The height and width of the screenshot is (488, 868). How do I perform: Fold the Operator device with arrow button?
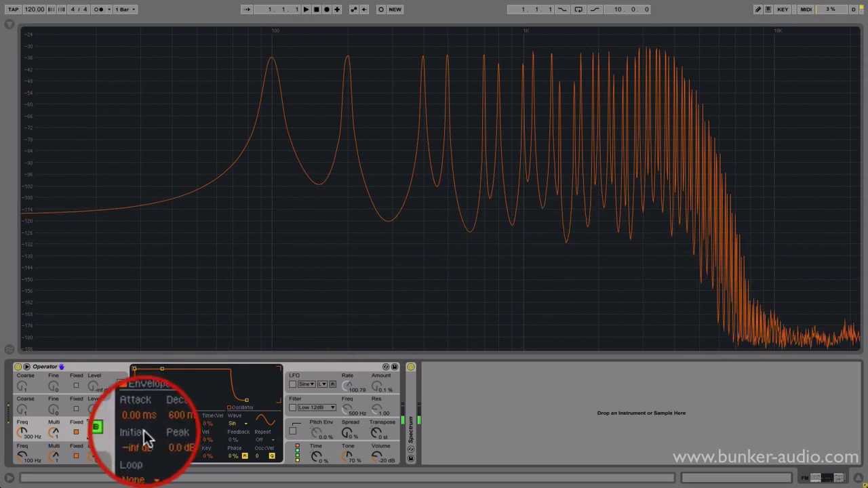26,367
